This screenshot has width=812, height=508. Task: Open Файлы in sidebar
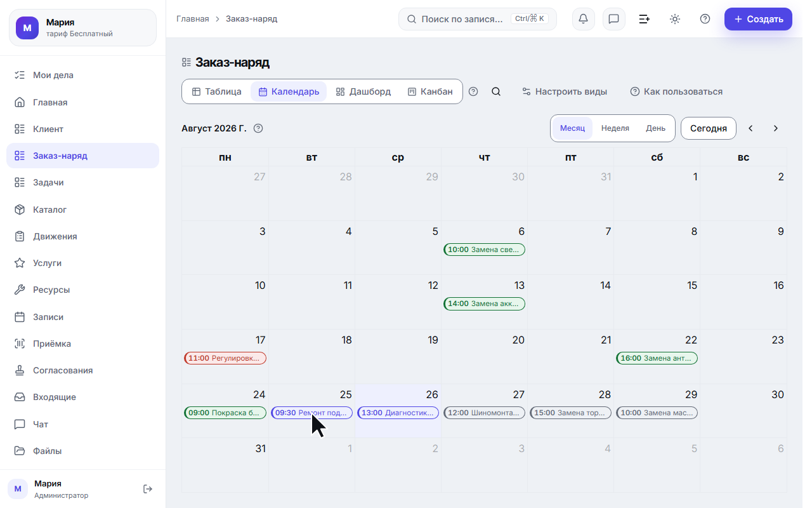click(82, 451)
